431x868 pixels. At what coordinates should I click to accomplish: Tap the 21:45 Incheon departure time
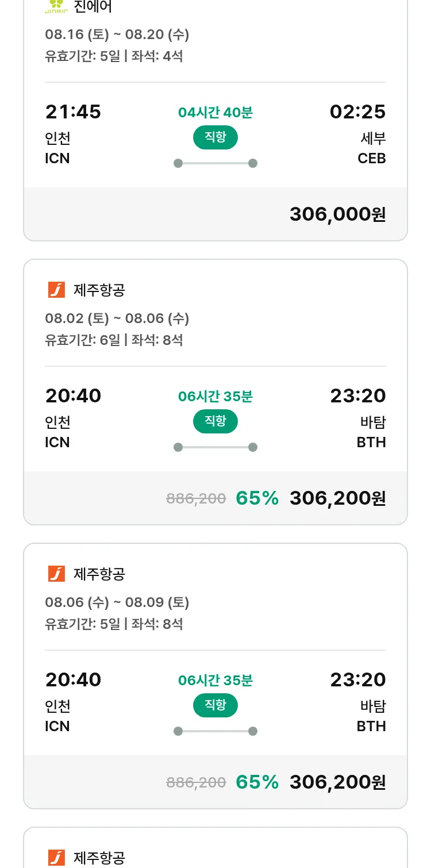coord(73,112)
